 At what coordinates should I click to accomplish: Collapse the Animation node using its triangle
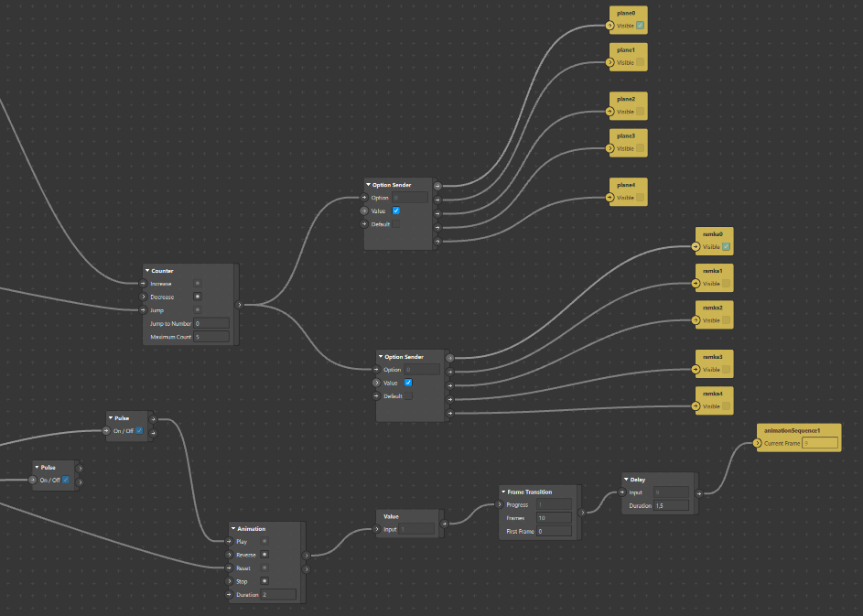[233, 528]
